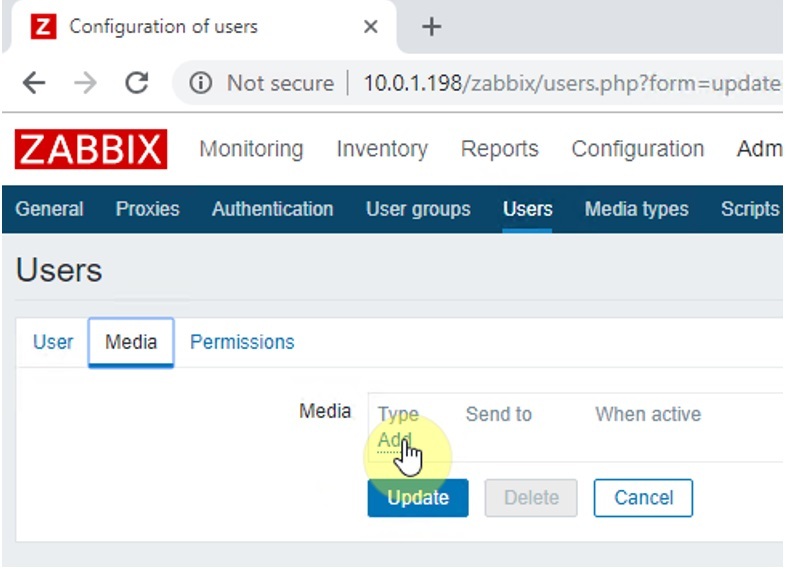The width and height of the screenshot is (786, 569).
Task: Go to the Media types section
Action: pos(636,209)
